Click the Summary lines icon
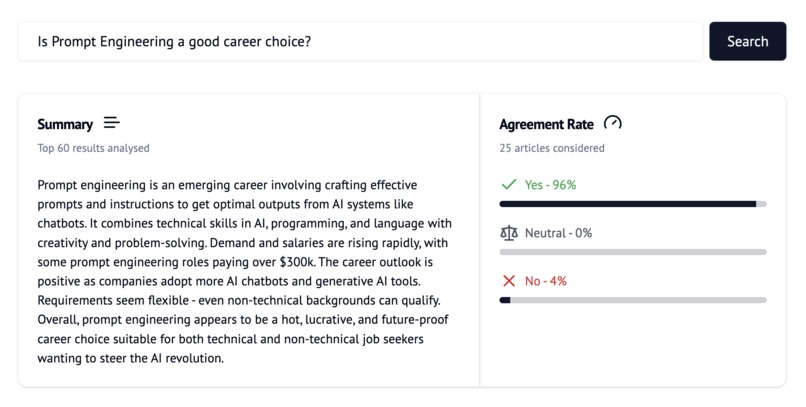Screen dimensions: 806x407 112,123
